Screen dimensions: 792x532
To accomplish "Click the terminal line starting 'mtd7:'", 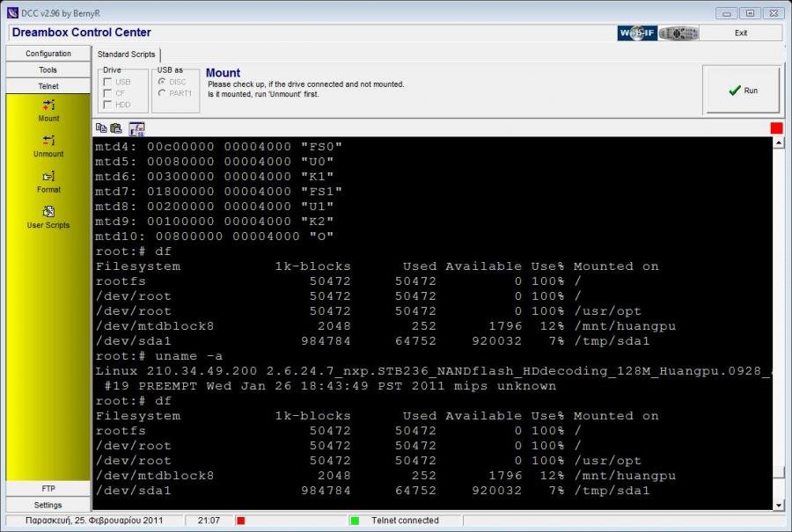I will coord(219,192).
